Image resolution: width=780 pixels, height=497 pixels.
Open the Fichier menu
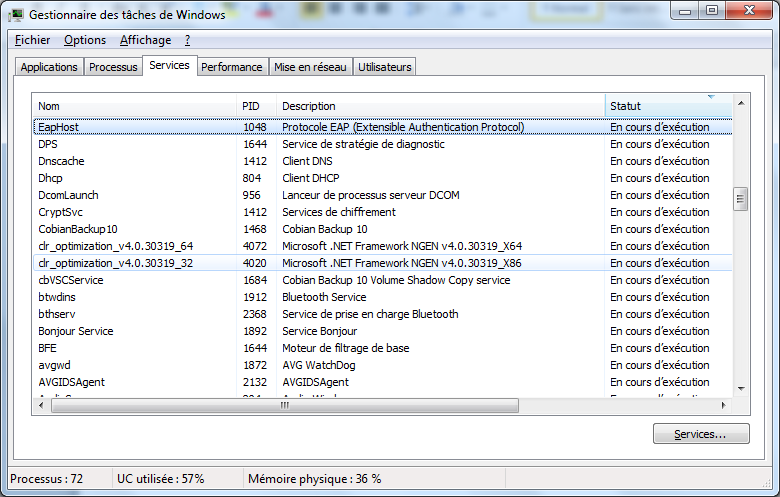[33, 40]
